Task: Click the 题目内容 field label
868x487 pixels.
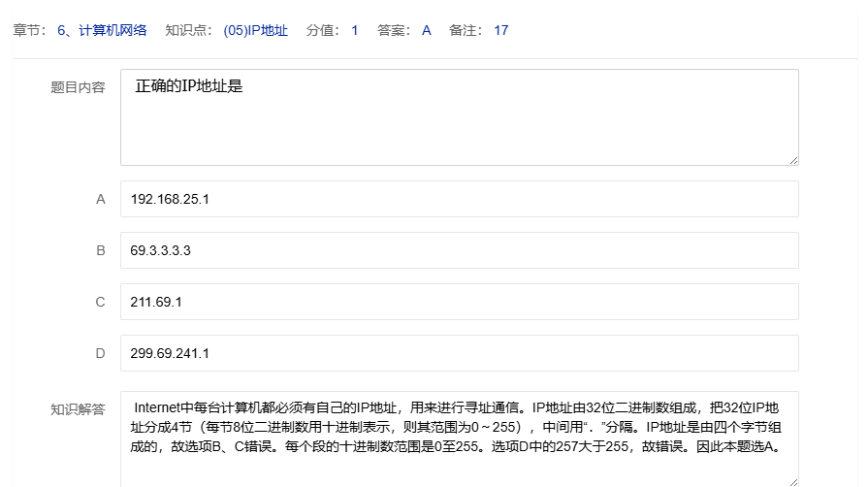Action: point(78,87)
